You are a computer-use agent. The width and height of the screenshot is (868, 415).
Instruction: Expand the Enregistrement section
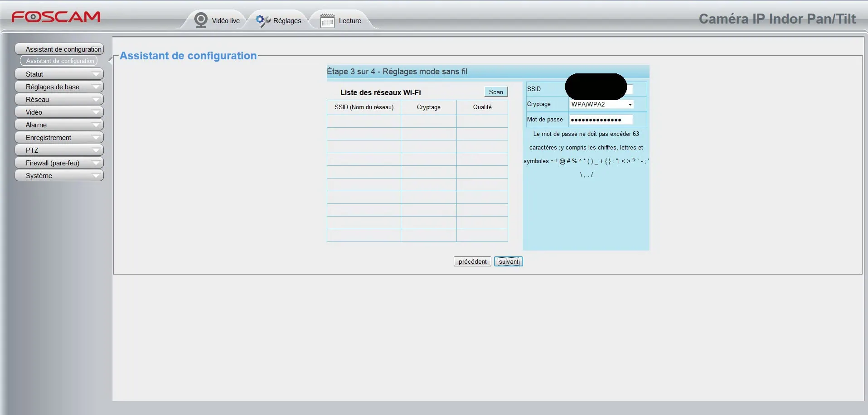(59, 137)
